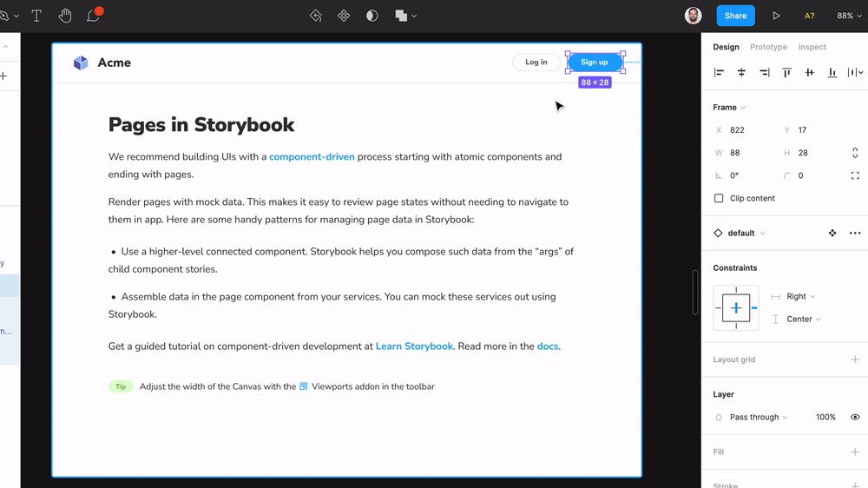The image size is (868, 488).
Task: Toggle layer visibility eye icon
Action: tap(855, 417)
